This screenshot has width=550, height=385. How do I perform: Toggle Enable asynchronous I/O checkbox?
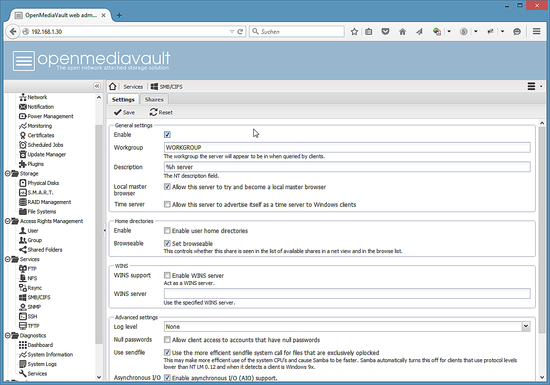pyautogui.click(x=167, y=378)
